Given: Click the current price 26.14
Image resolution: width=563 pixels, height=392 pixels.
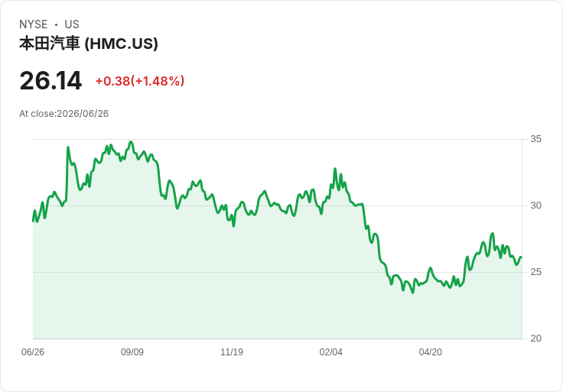Looking at the screenshot, I should pos(50,81).
